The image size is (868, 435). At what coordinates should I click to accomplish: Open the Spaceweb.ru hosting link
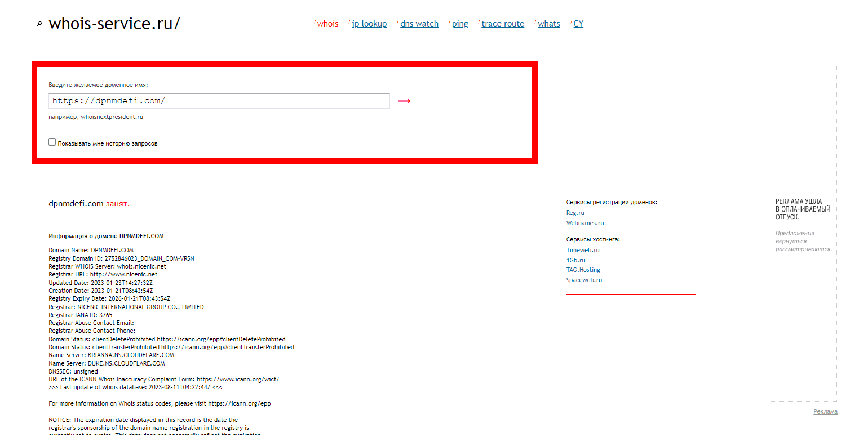[x=584, y=280]
